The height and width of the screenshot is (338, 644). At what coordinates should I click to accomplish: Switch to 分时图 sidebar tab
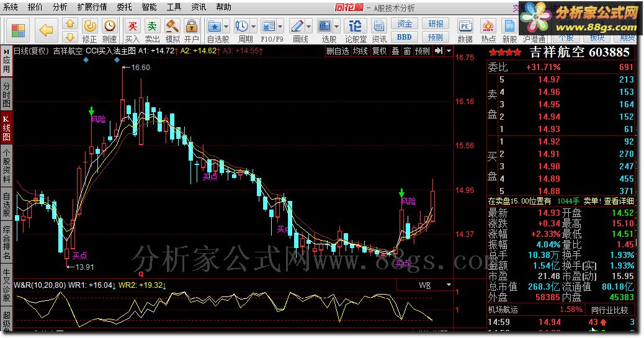pyautogui.click(x=6, y=94)
